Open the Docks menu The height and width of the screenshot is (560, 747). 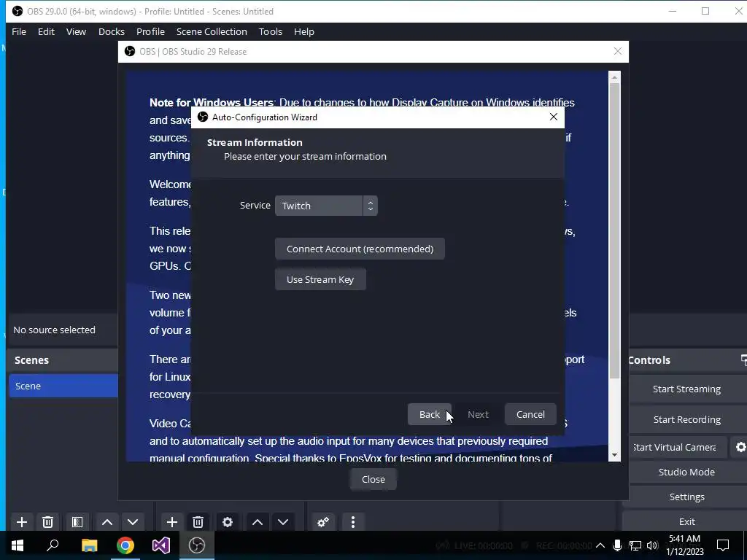(x=112, y=32)
